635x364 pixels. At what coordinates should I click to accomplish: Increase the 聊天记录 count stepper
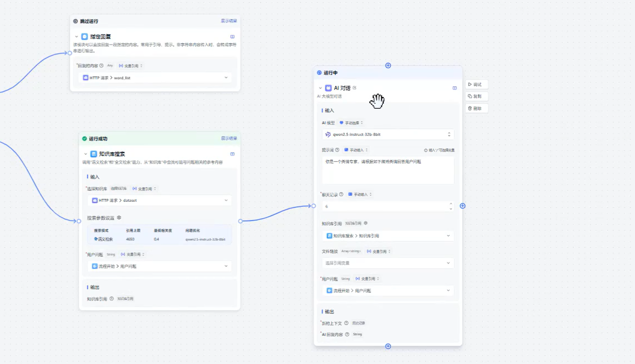coord(451,204)
